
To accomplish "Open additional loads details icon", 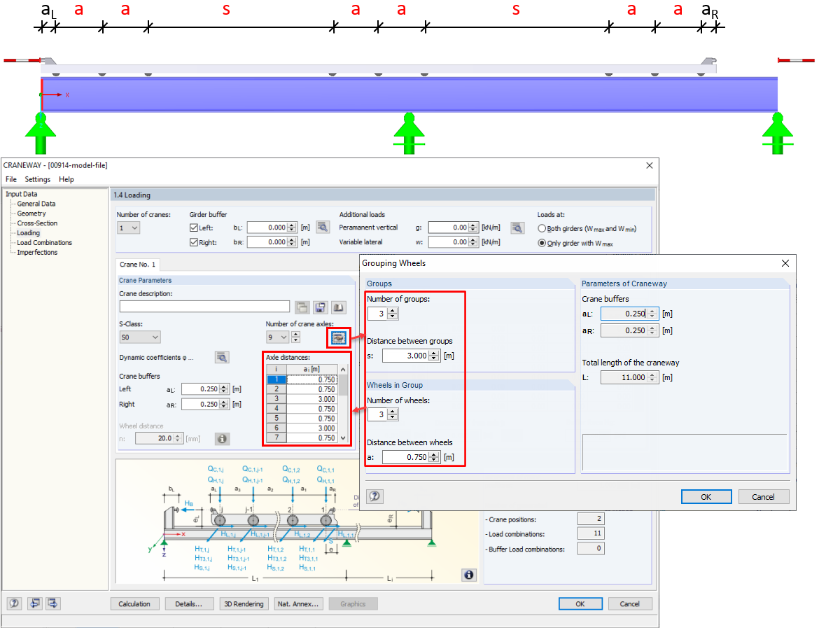I will pyautogui.click(x=517, y=227).
